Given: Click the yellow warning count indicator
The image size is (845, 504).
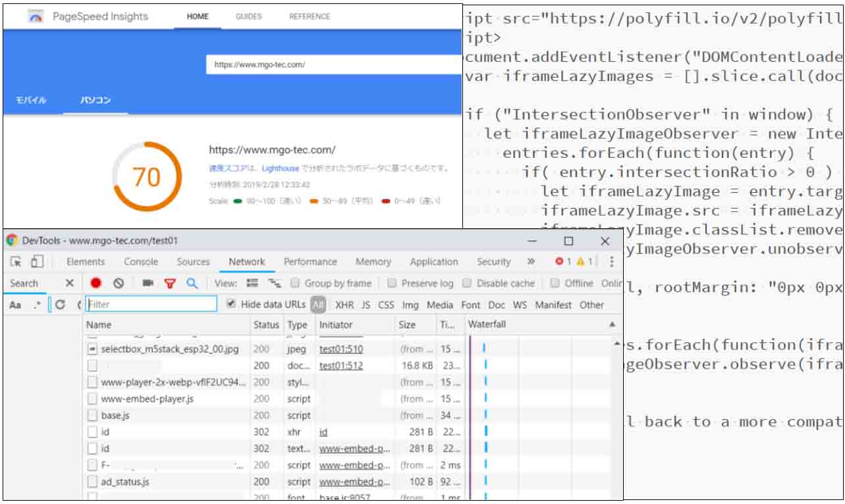Looking at the screenshot, I should click(x=584, y=262).
